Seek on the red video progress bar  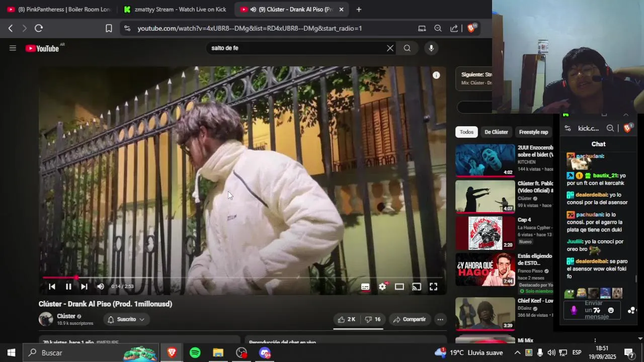(243, 277)
